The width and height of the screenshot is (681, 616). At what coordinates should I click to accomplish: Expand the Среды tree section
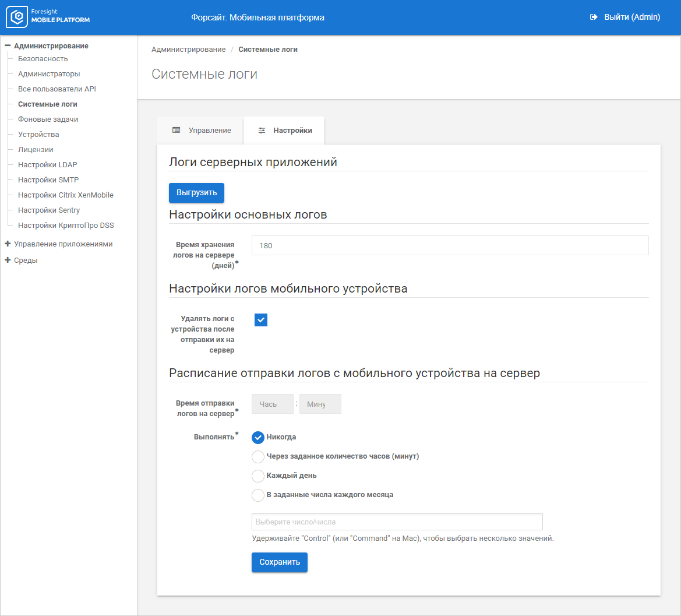pyautogui.click(x=8, y=261)
